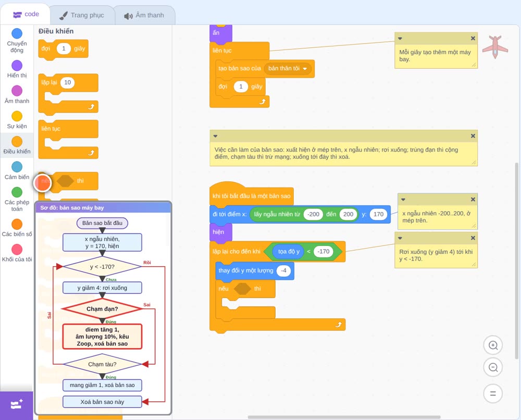Open the Âm thanh tab
The image size is (521, 420).
(144, 15)
